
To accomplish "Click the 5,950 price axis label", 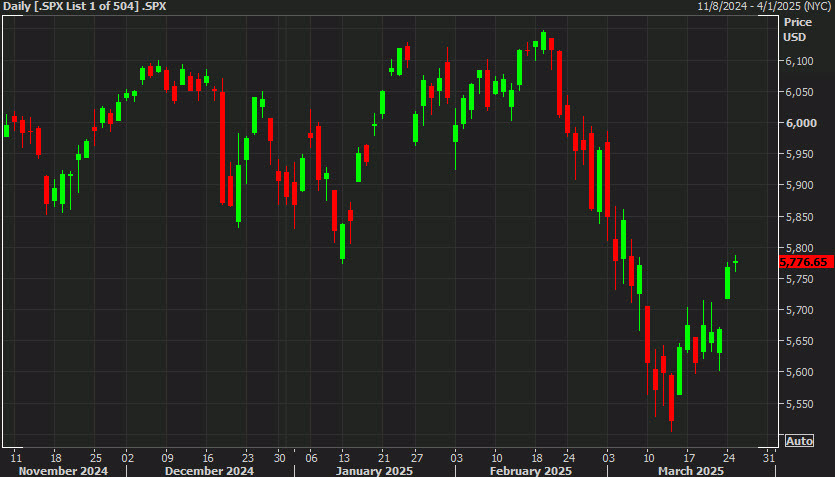I will coord(800,154).
